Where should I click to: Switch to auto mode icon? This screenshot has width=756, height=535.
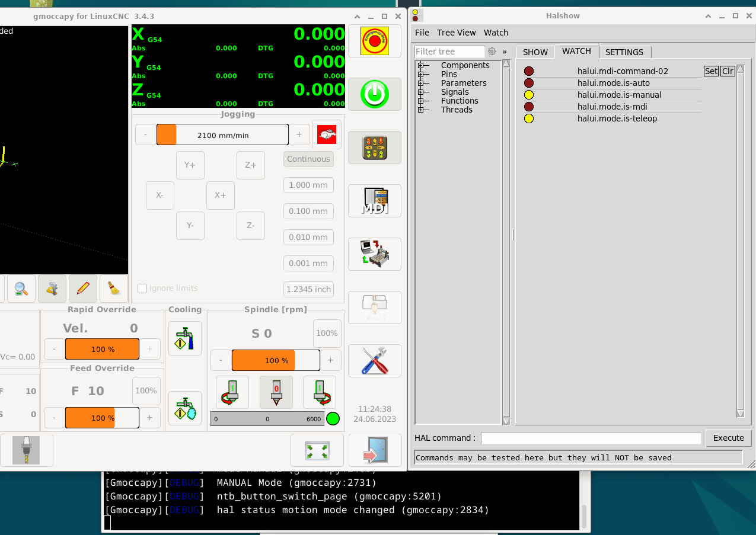[375, 254]
